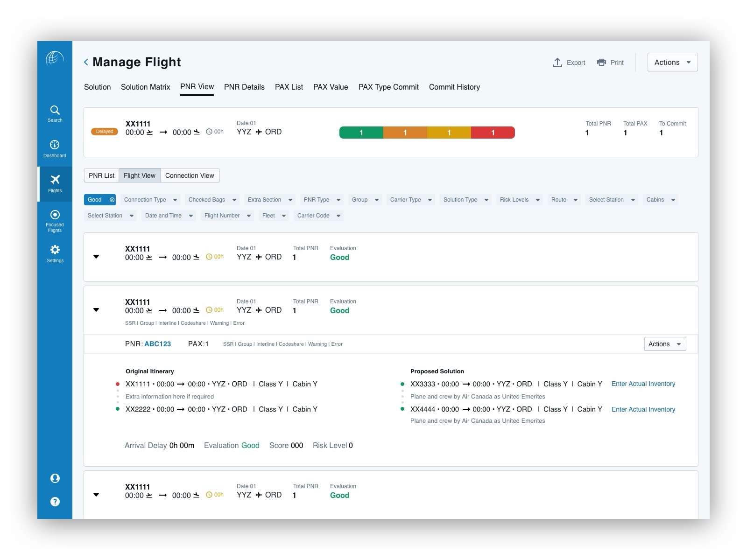Remove the Good filter chip
The image size is (747, 560).
[112, 199]
